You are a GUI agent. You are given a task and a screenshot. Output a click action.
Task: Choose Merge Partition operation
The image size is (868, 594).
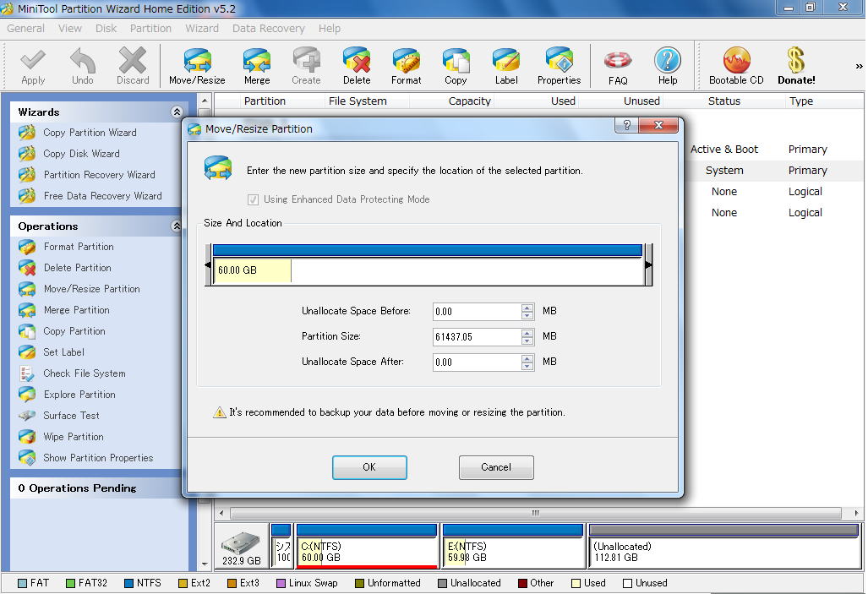tap(76, 309)
